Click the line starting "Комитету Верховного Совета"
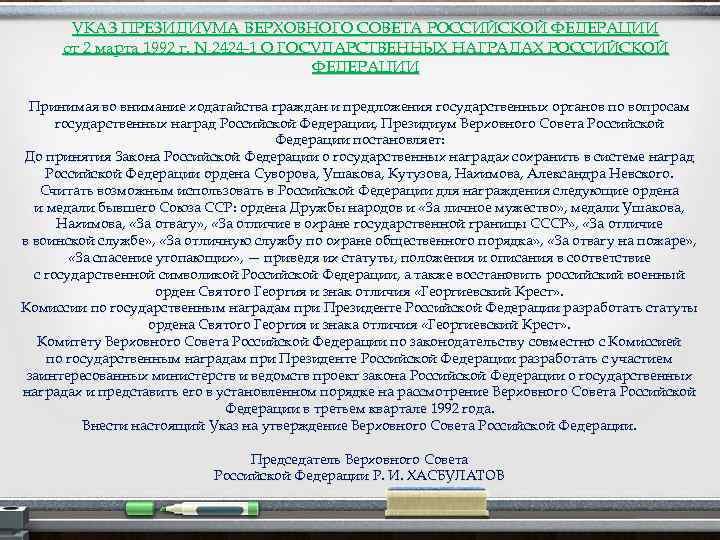This screenshot has height=540, width=720. (x=359, y=342)
